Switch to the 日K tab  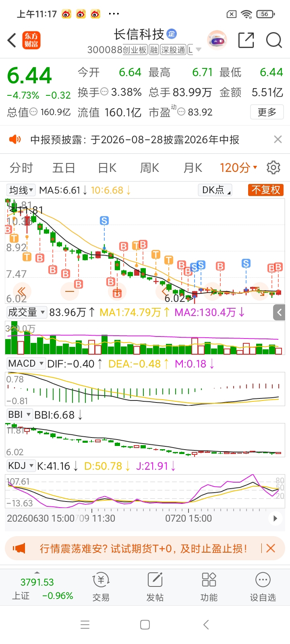(x=107, y=168)
